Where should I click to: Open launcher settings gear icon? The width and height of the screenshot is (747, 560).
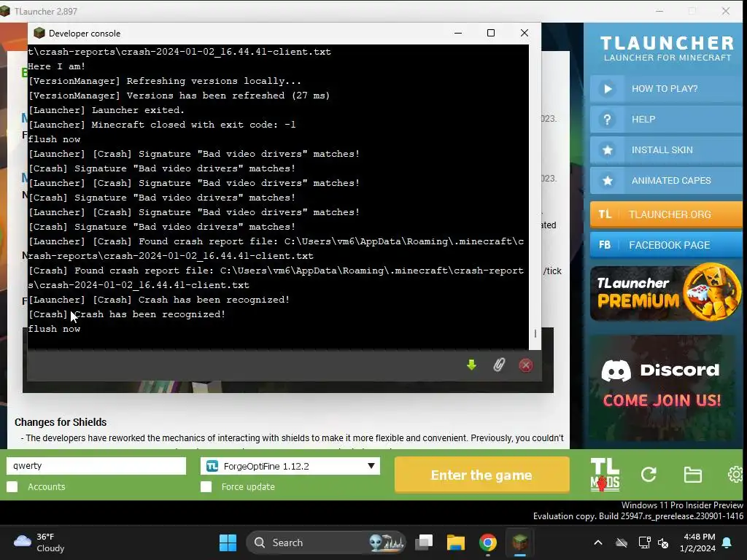[736, 474]
